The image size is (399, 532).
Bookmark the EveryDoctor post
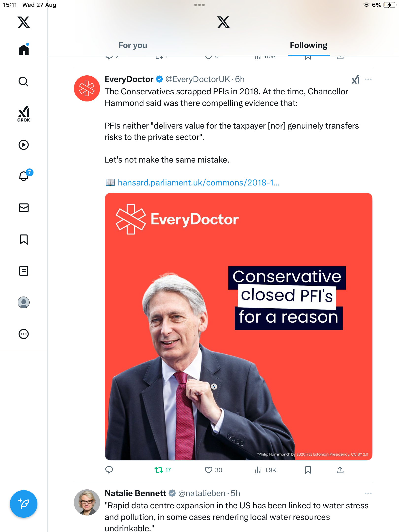coord(308,470)
